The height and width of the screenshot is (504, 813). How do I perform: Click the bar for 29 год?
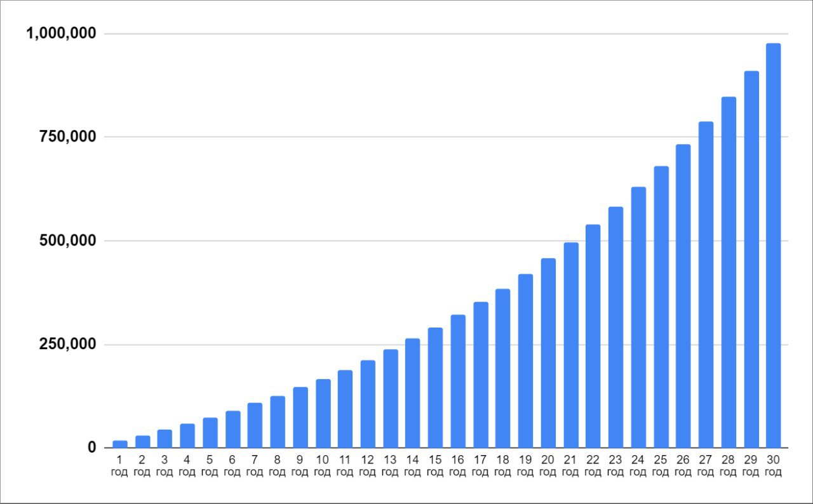(x=751, y=260)
